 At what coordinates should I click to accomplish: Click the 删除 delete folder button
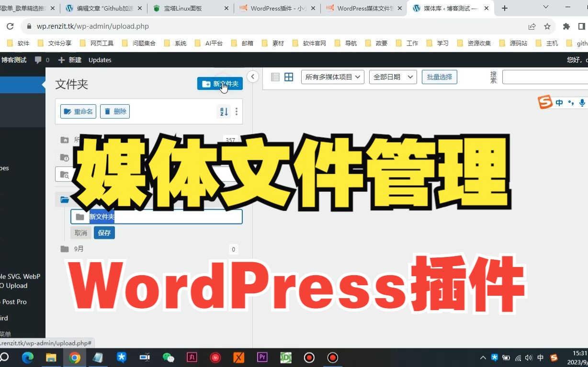[115, 111]
